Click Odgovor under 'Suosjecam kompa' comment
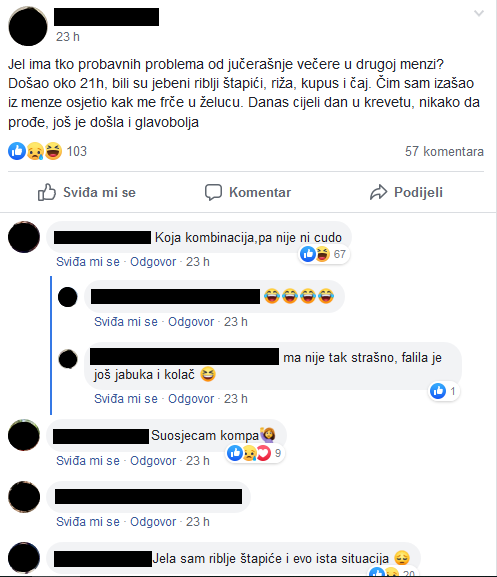The height and width of the screenshot is (577, 497). 153,461
